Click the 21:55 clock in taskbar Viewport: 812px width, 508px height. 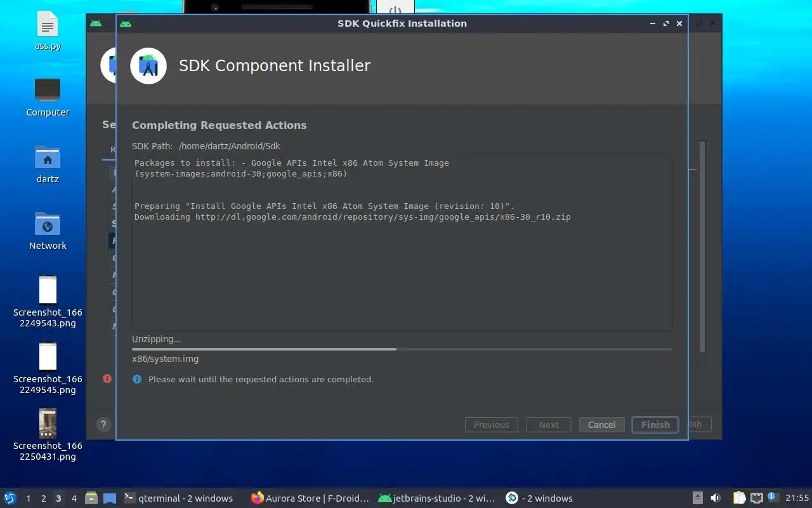[797, 498]
